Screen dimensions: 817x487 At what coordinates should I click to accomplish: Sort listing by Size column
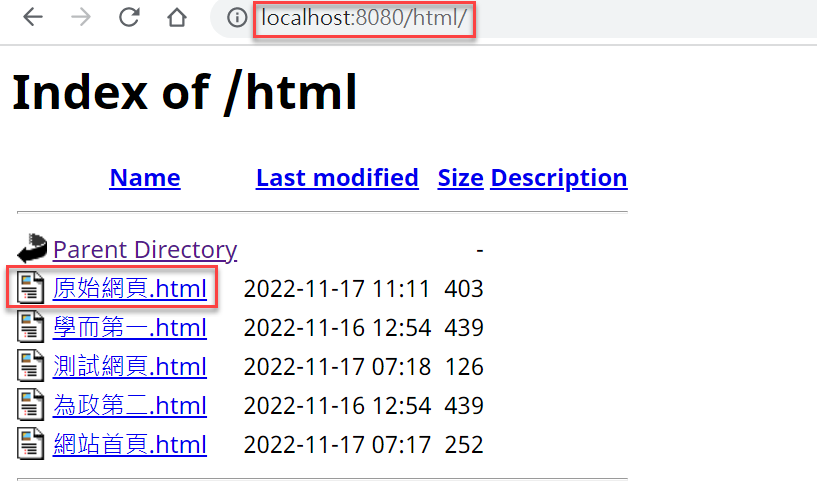click(x=461, y=178)
